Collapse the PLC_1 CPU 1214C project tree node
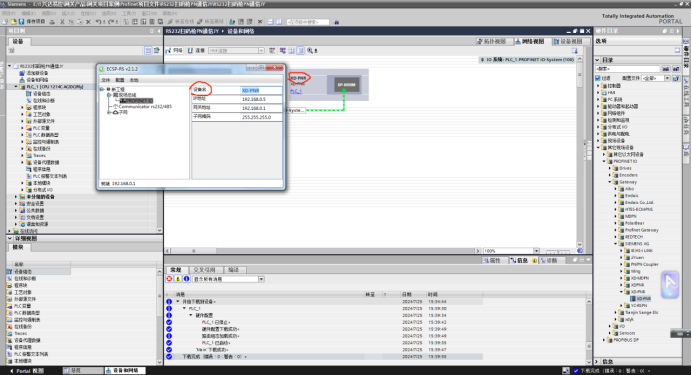The image size is (692, 375). coord(16,87)
